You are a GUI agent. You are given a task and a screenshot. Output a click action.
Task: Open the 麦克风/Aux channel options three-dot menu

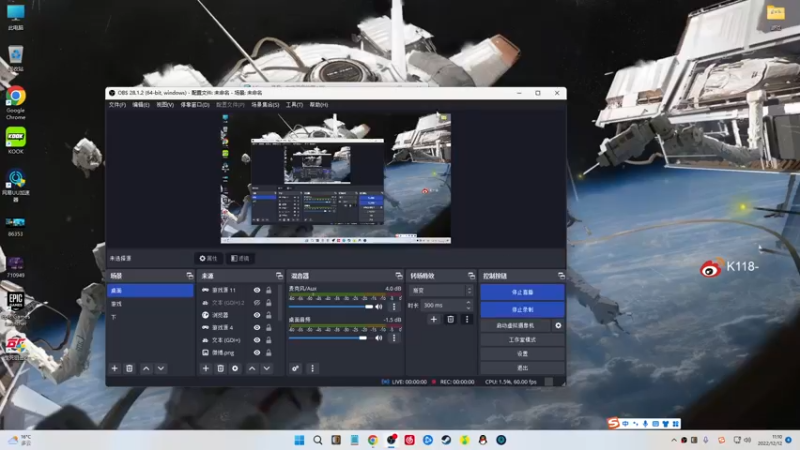coord(394,307)
